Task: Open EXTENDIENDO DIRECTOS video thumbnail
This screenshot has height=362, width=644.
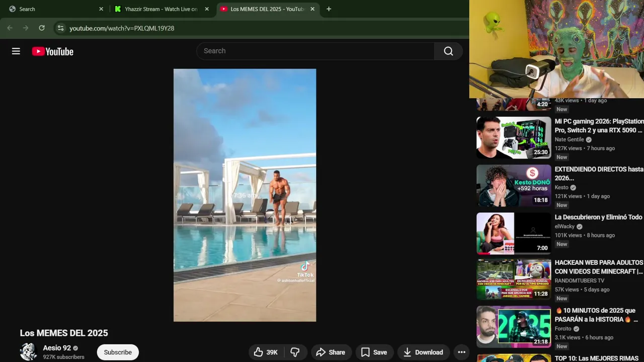Action: [x=514, y=186]
